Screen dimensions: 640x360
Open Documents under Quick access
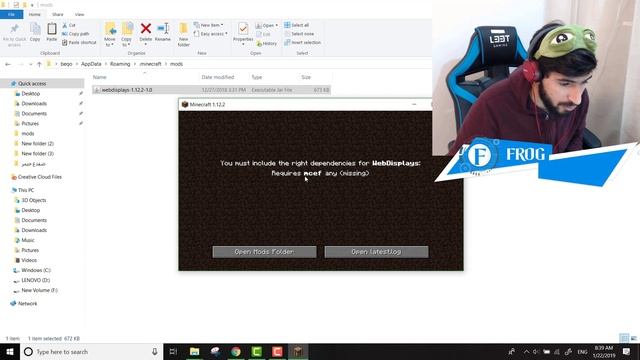pyautogui.click(x=34, y=114)
